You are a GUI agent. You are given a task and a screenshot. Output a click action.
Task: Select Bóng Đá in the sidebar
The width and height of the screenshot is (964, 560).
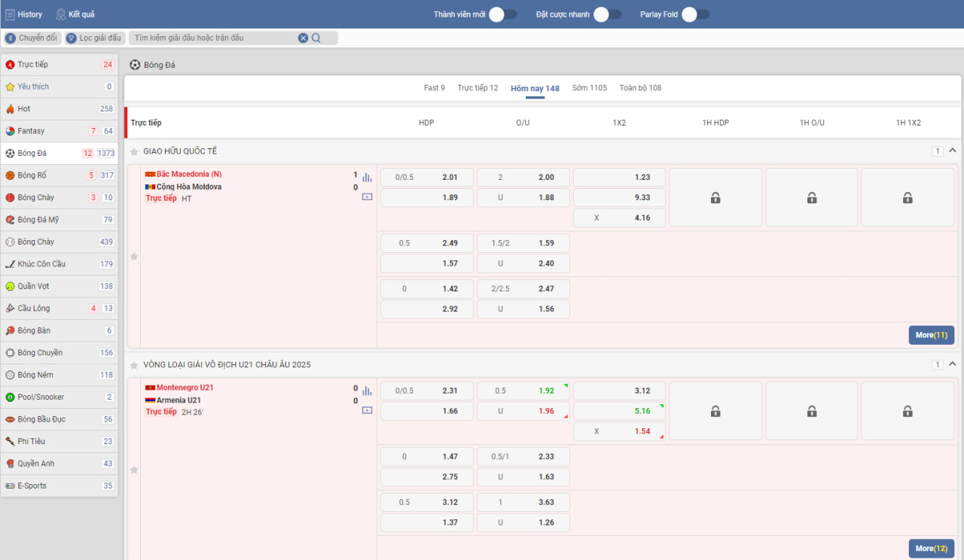tap(59, 153)
